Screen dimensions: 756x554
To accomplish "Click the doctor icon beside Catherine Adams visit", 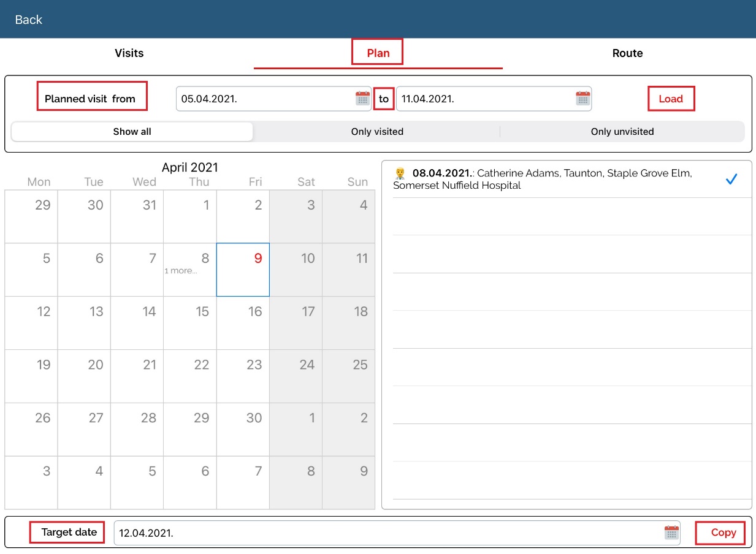I will [400, 173].
